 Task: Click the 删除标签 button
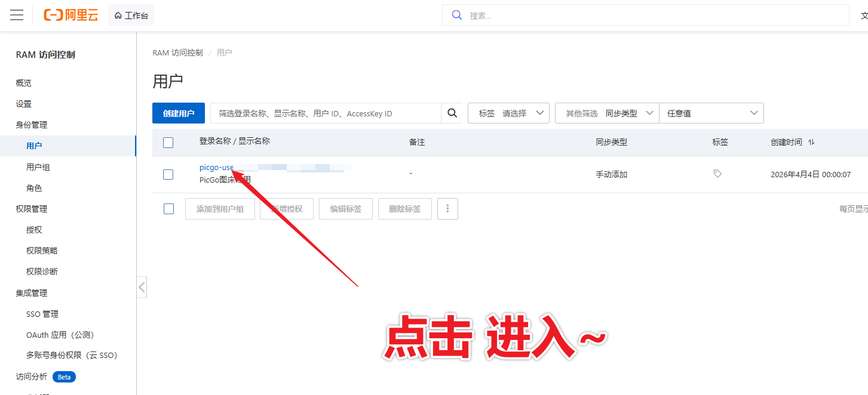405,209
